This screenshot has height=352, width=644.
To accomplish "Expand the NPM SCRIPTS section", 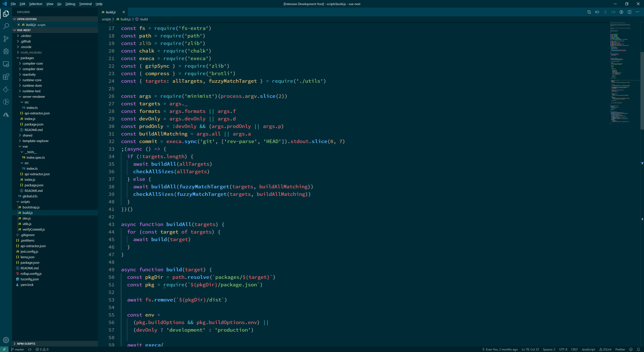I will 26,343.
